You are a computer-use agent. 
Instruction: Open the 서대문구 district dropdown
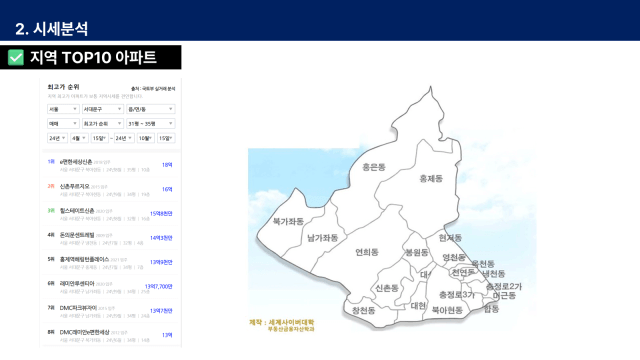[102, 109]
